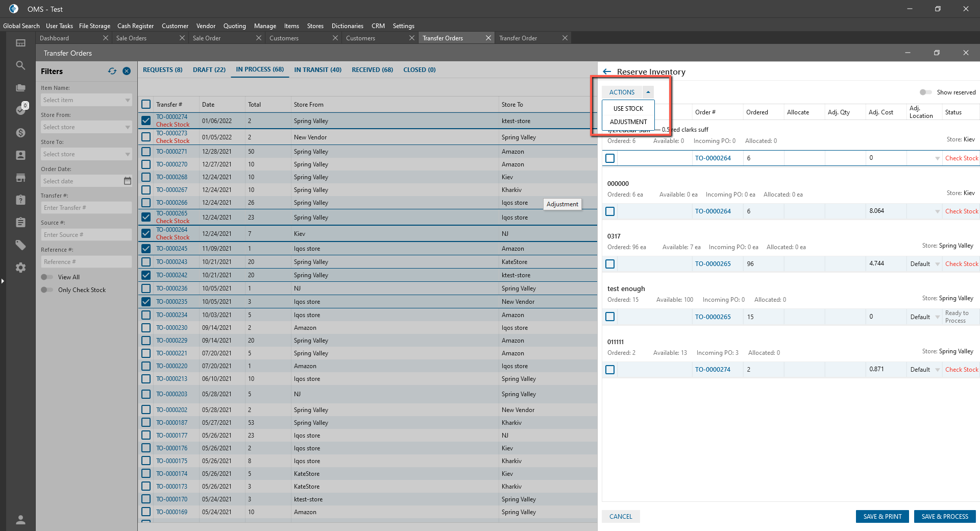Screen dimensions: 980x531
Task: Click the refresh filters icon
Action: click(112, 71)
